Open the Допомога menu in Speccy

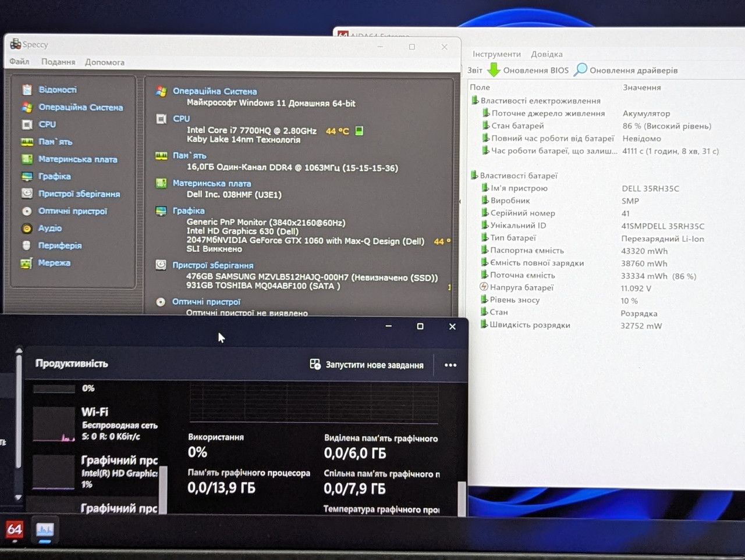point(105,62)
